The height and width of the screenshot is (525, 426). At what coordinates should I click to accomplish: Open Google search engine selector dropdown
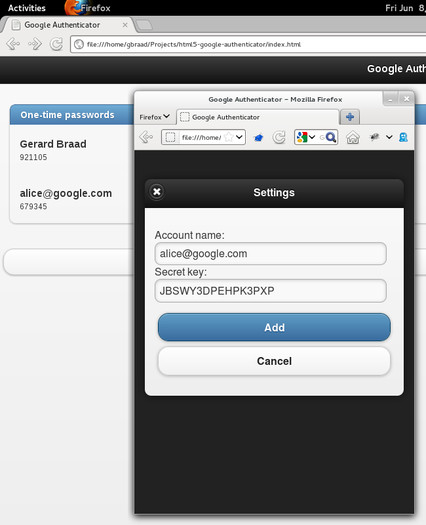(x=306, y=137)
